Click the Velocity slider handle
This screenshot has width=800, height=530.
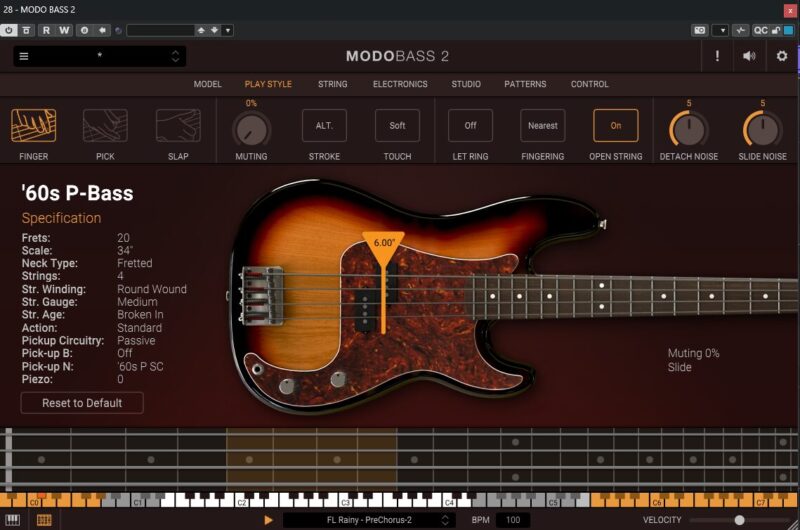[x=739, y=520]
